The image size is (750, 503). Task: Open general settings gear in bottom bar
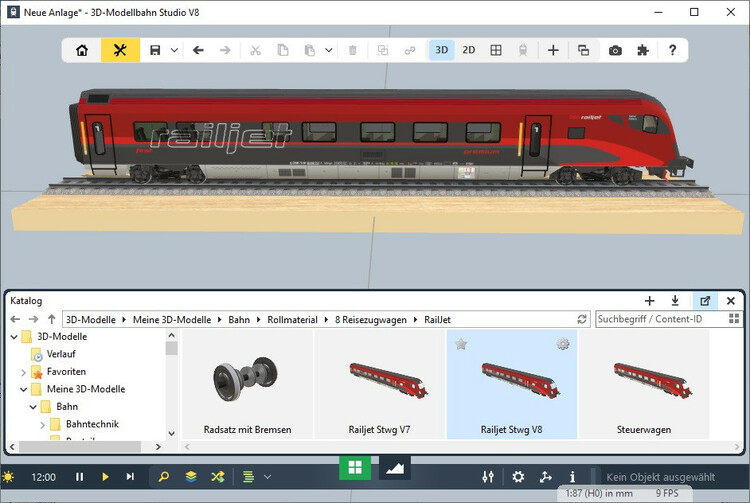click(x=518, y=477)
